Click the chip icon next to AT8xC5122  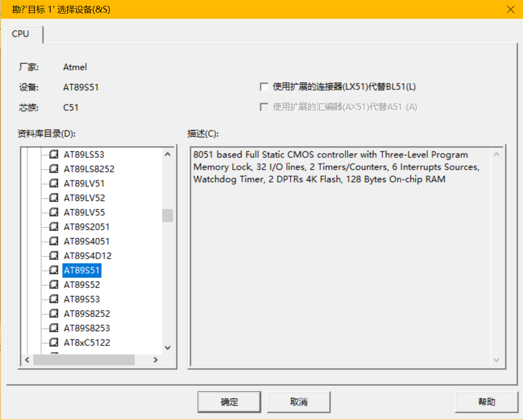coord(54,343)
